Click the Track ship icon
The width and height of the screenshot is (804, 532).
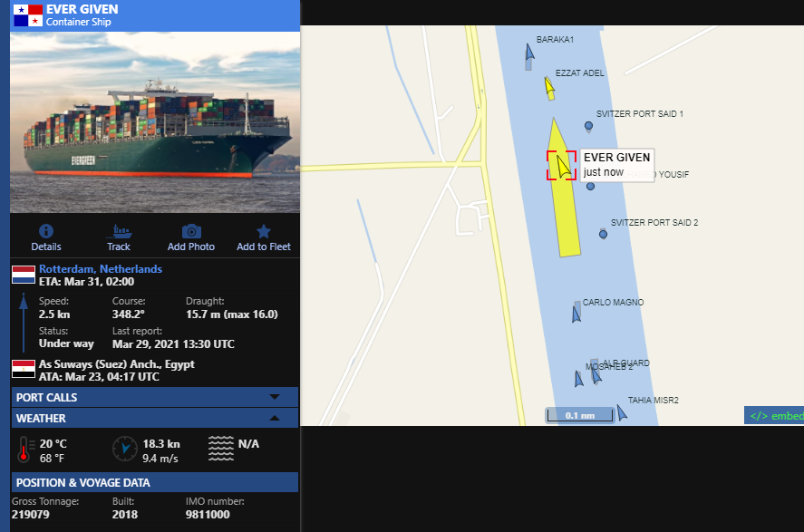119,231
